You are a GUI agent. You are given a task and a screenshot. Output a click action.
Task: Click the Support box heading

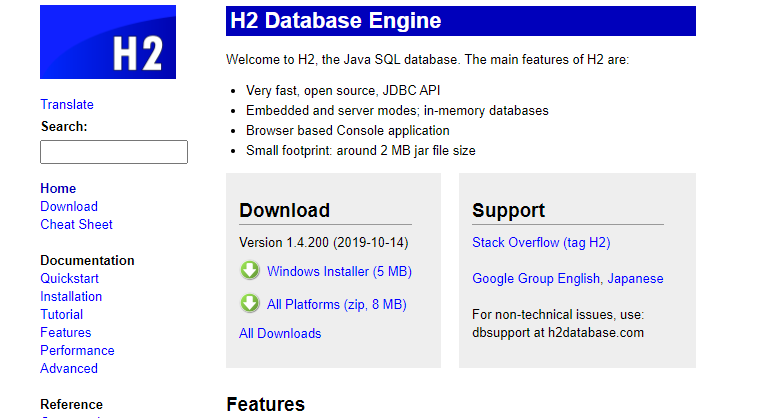coord(509,210)
